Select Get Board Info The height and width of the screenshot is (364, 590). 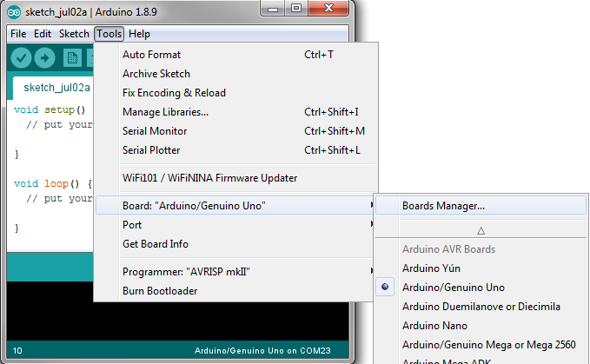point(235,244)
